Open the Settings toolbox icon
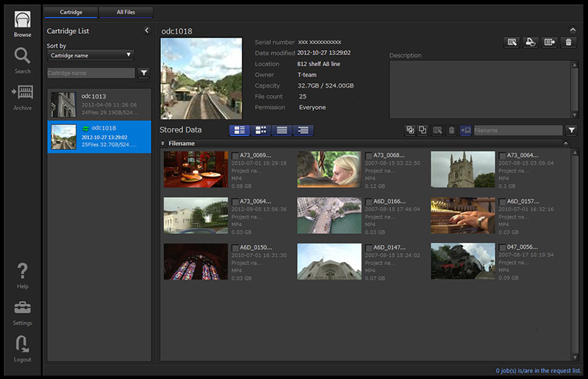The width and height of the screenshot is (588, 379). (x=22, y=311)
